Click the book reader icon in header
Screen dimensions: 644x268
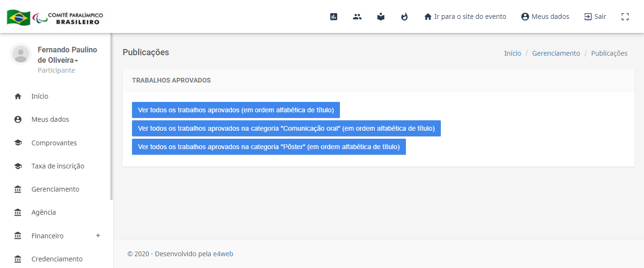click(381, 17)
